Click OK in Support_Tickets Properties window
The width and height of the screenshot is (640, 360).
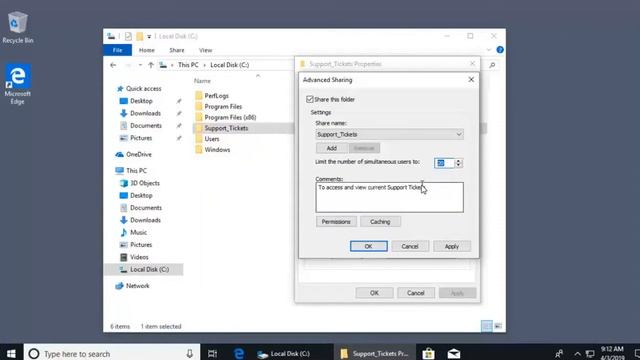pyautogui.click(x=374, y=293)
